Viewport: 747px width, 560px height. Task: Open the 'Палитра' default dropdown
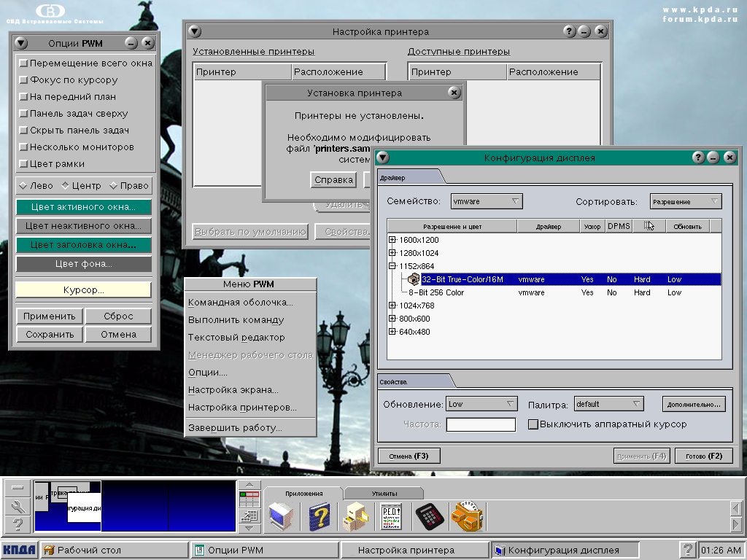click(x=608, y=404)
